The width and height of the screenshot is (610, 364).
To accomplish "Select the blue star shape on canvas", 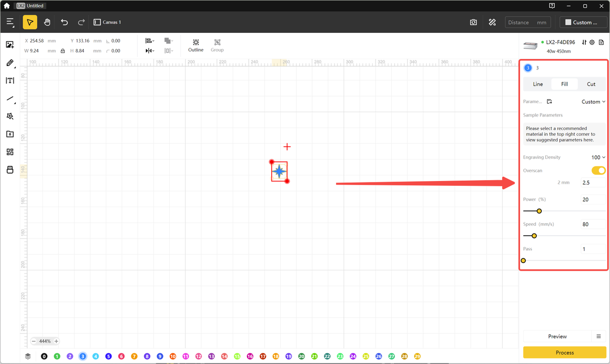I will click(279, 172).
